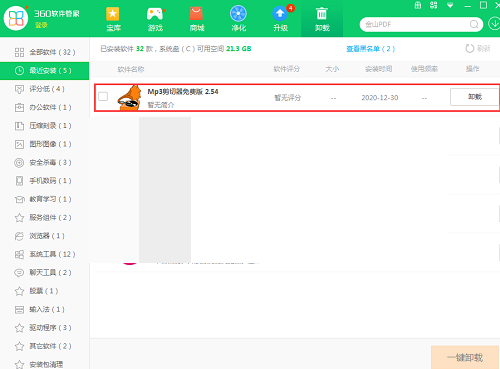The height and width of the screenshot is (369, 500).
Task: Select 浏览器 (1) category
Action: click(44, 236)
